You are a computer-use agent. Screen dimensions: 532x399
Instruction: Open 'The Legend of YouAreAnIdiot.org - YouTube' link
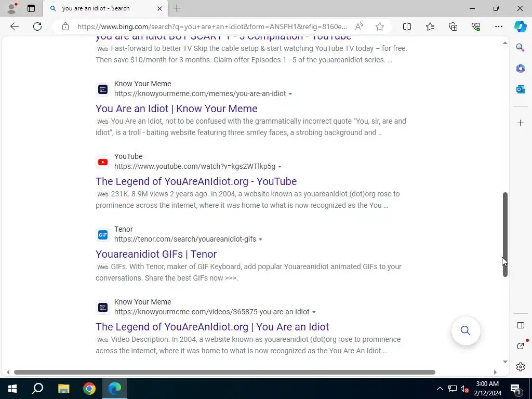coord(196,181)
